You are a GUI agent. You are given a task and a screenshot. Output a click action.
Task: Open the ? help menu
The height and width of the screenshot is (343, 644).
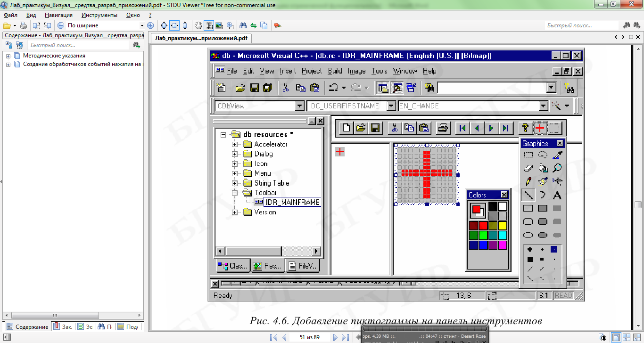(x=150, y=15)
